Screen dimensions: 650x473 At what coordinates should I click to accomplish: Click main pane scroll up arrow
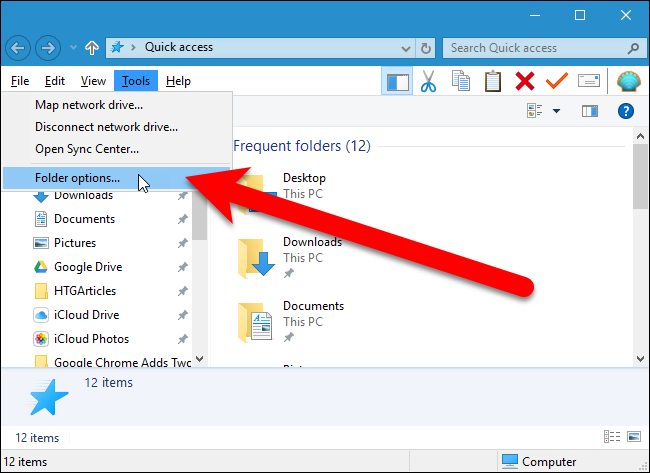coord(640,136)
